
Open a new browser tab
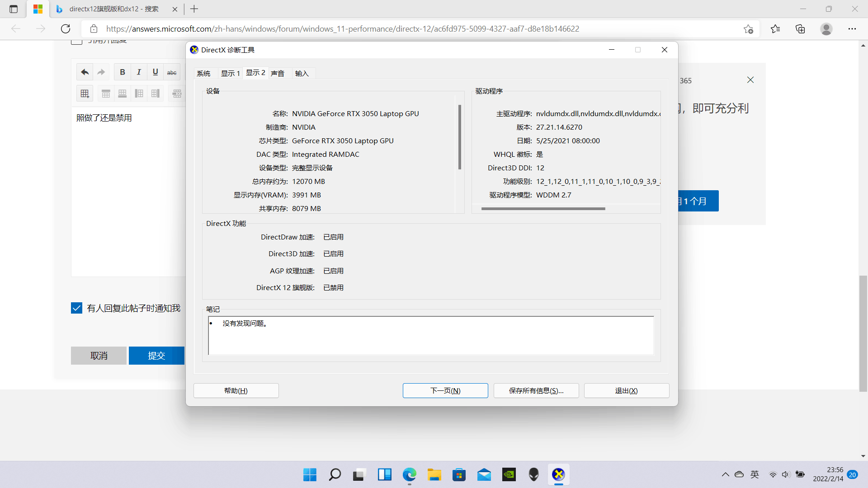coord(194,9)
